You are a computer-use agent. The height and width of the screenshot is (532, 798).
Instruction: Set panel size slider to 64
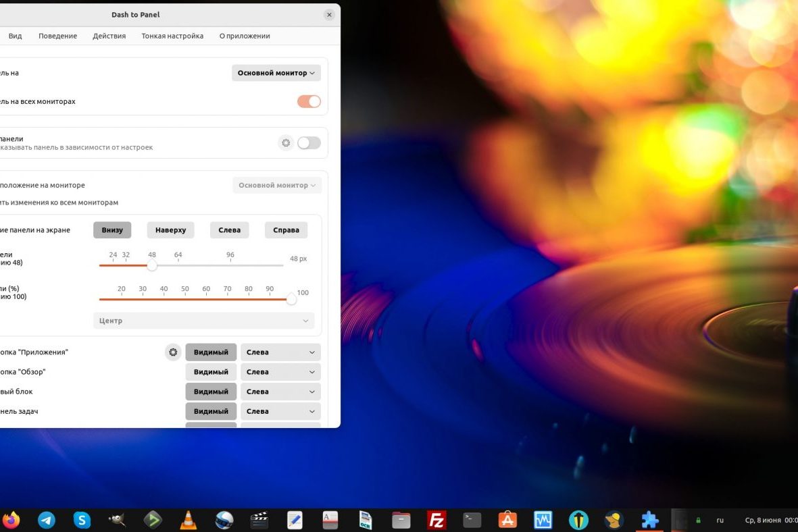(178, 265)
